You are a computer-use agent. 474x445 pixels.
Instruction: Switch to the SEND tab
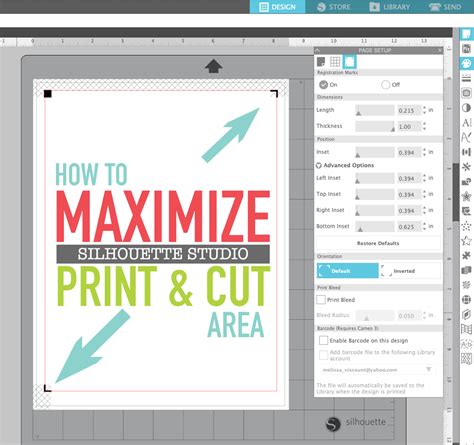[445, 7]
